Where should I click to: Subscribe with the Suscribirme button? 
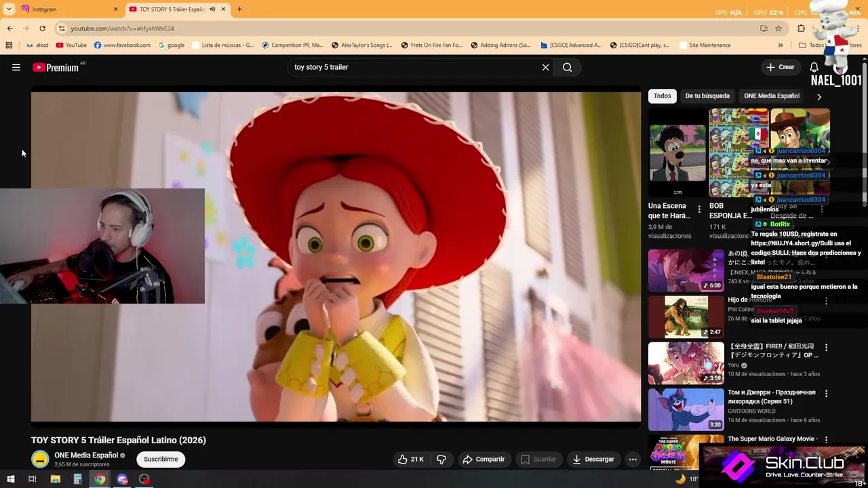pyautogui.click(x=161, y=459)
